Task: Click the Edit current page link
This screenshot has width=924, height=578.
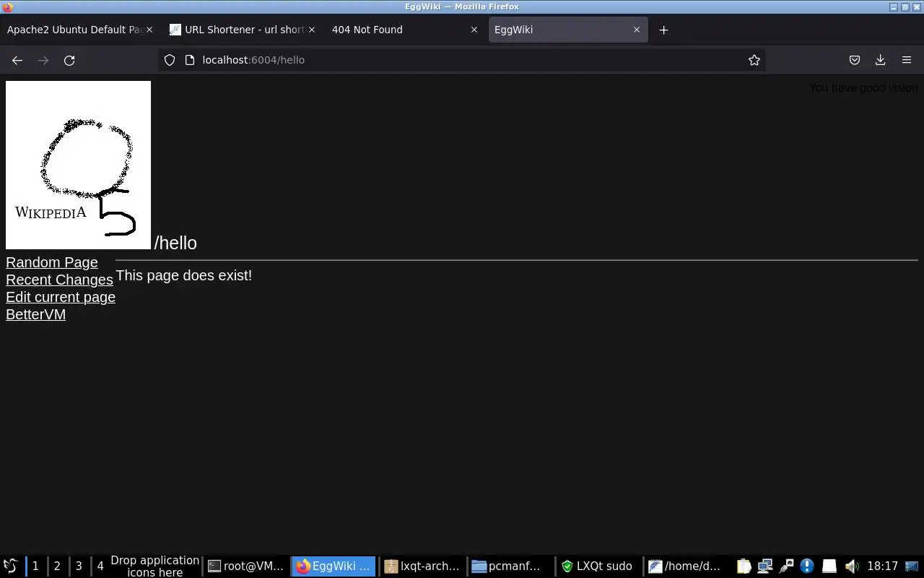Action: (x=61, y=297)
